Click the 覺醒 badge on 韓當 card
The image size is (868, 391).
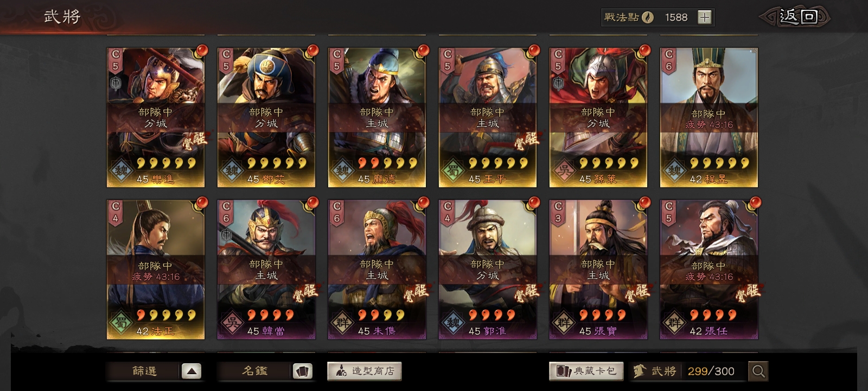305,293
